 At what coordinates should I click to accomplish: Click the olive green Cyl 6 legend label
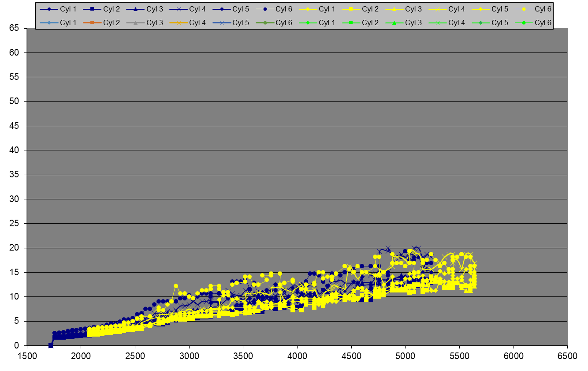[x=284, y=22]
